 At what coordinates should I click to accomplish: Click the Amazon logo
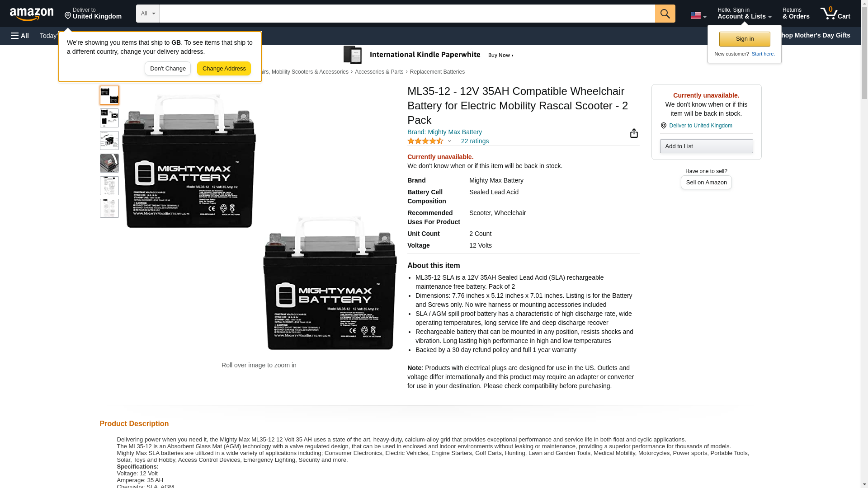pos(32,14)
